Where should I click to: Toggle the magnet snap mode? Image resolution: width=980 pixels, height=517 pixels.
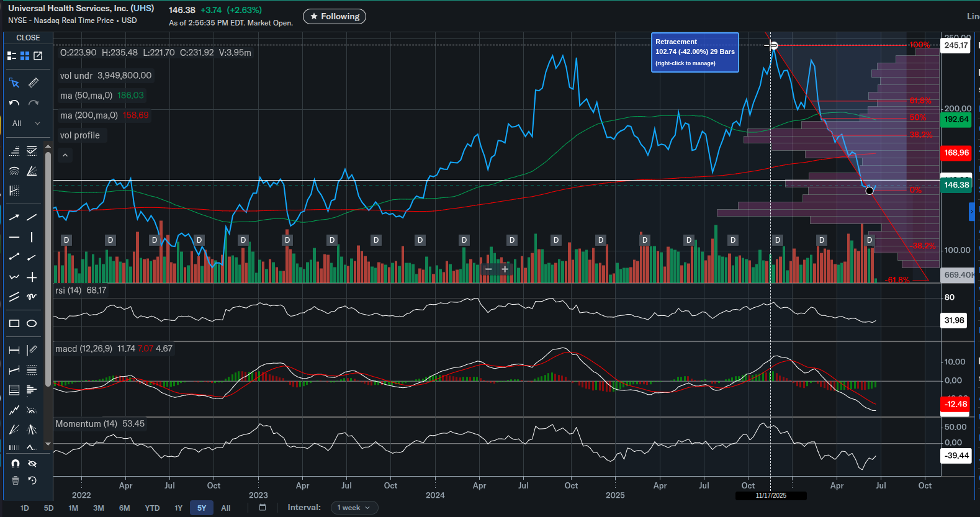click(16, 464)
